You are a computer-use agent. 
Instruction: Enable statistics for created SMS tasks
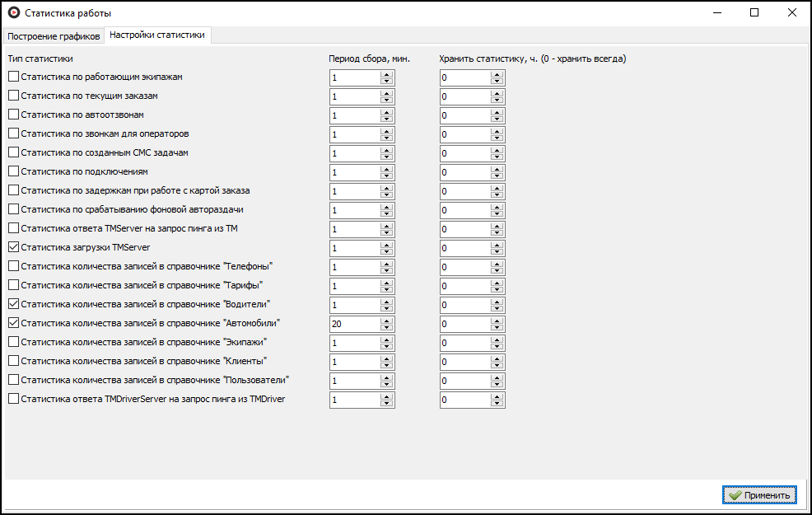[13, 152]
